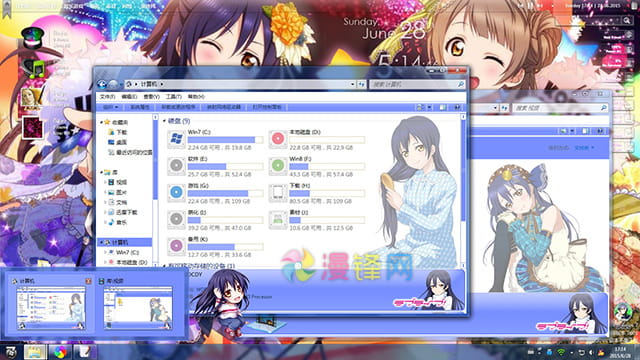Open the 软件 (E:) drive icon

click(176, 166)
